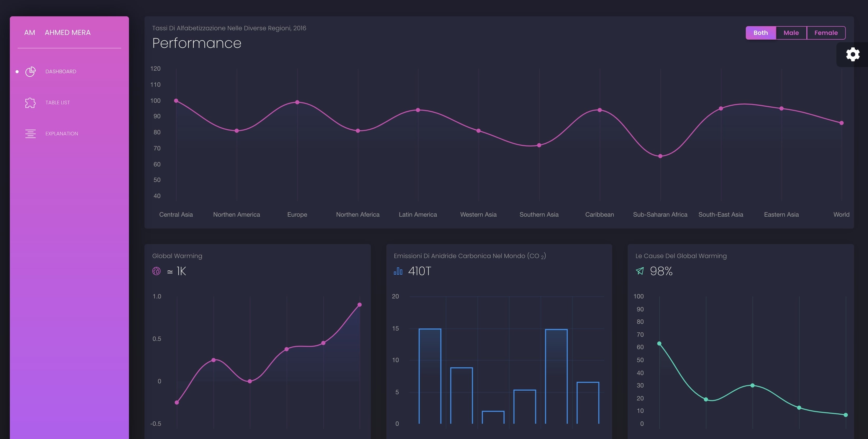This screenshot has height=439, width=868.
Task: Click the 'Tassi Di Alfabetizzazione' subtitle
Action: point(229,28)
